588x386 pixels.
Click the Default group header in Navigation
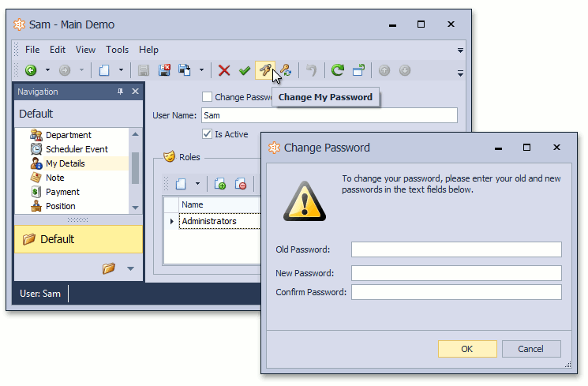pos(79,114)
